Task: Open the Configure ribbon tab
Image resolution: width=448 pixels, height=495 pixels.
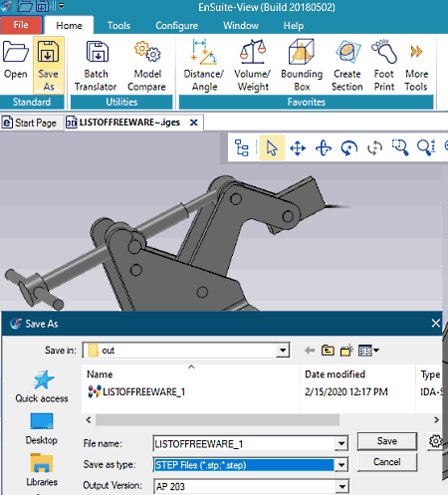Action: click(176, 25)
